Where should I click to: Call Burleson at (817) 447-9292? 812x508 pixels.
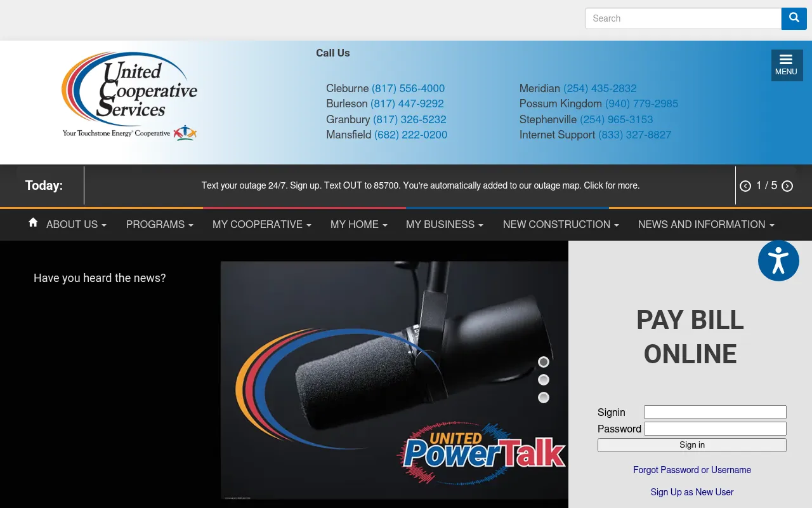tap(407, 104)
